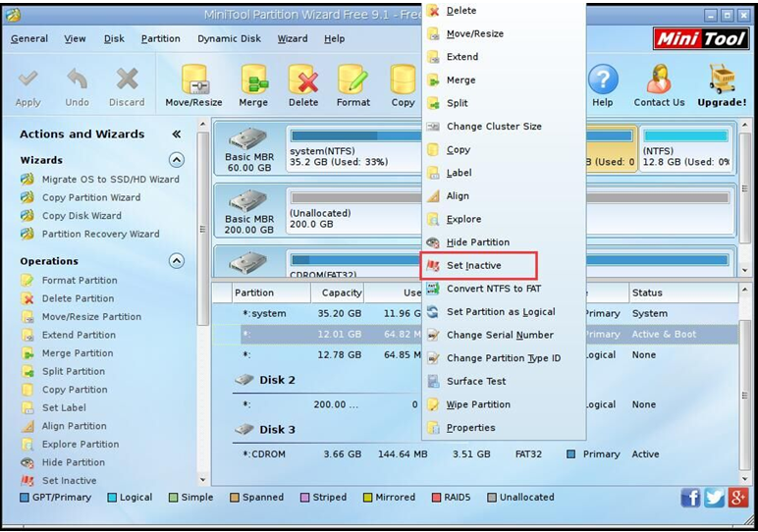Click the Copy toolbar icon
Screen dimensions: 758x532
404,79
